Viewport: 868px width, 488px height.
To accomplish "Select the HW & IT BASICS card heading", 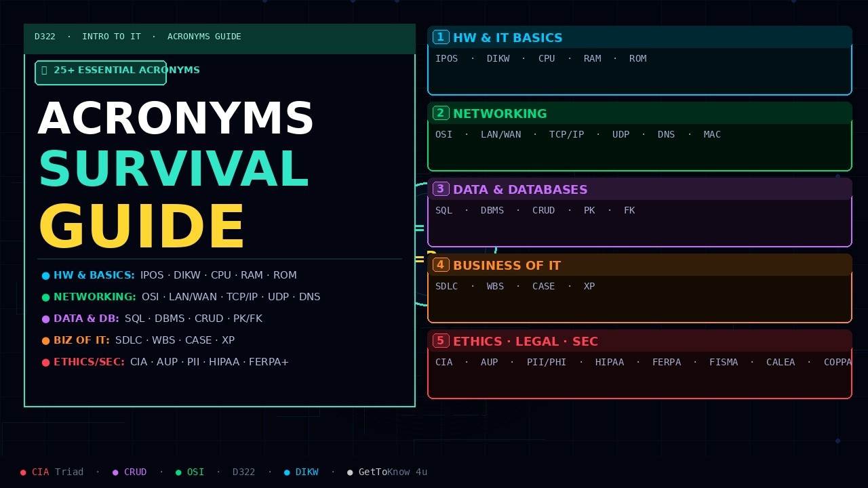I will (508, 38).
